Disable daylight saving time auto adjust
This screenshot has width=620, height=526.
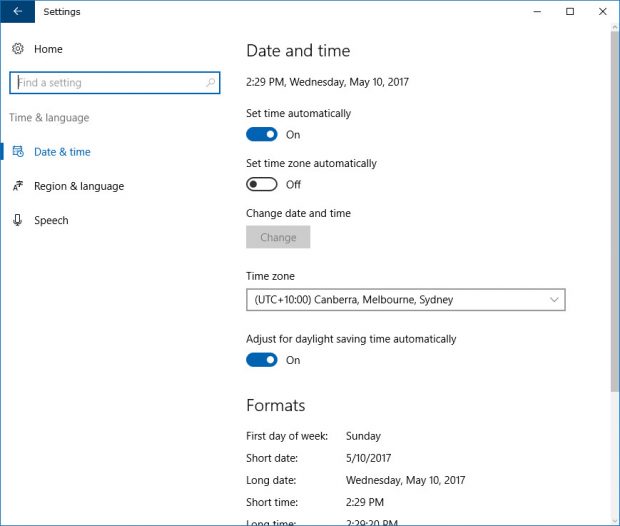[262, 360]
